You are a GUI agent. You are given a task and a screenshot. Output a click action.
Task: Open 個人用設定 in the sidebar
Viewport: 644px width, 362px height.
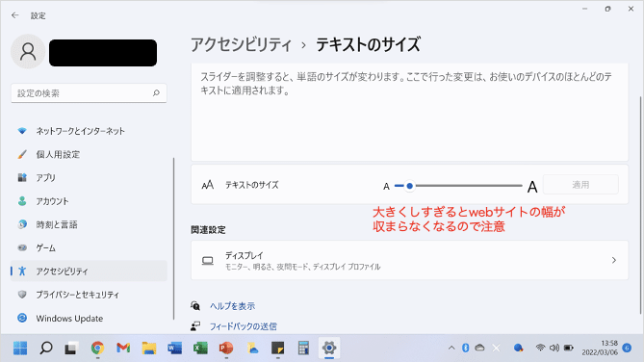tap(89, 154)
